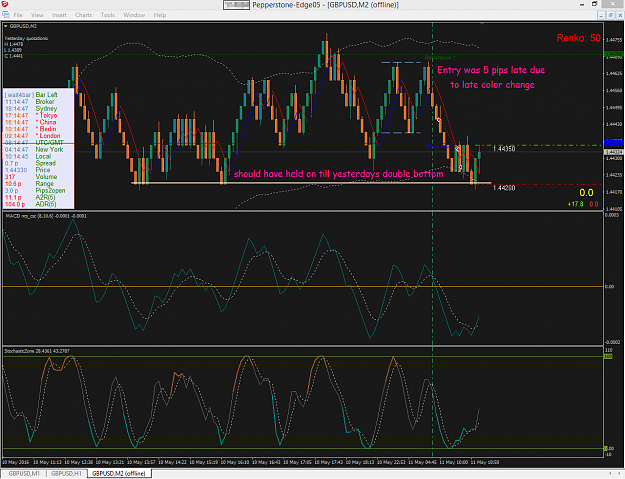Click the yellow 0.0 value
Image resolution: width=625 pixels, height=479 pixels.
pos(586,193)
